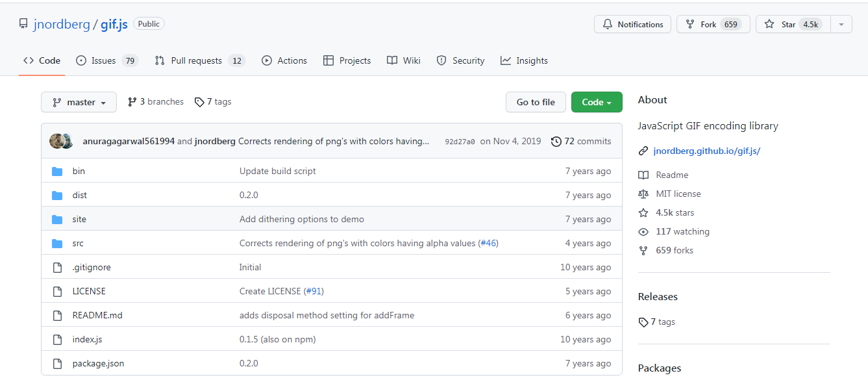Click the law scale icon beside MIT license
This screenshot has width=868, height=382.
tap(643, 194)
